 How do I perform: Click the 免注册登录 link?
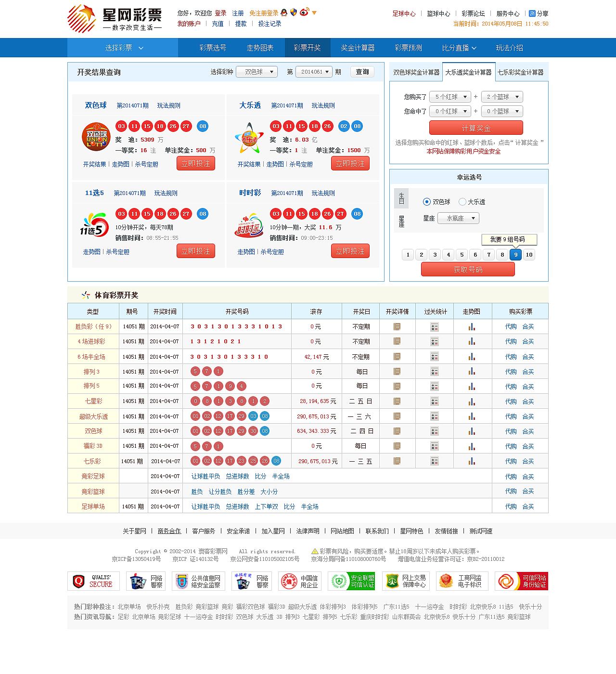(x=264, y=13)
